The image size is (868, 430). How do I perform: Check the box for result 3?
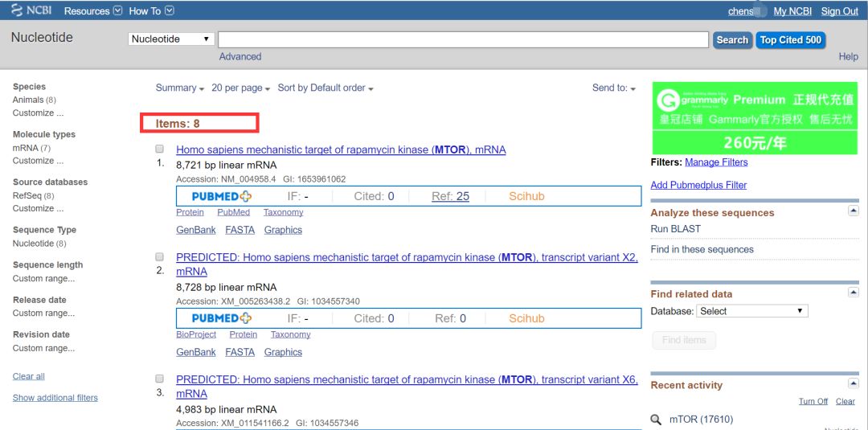pyautogui.click(x=159, y=379)
